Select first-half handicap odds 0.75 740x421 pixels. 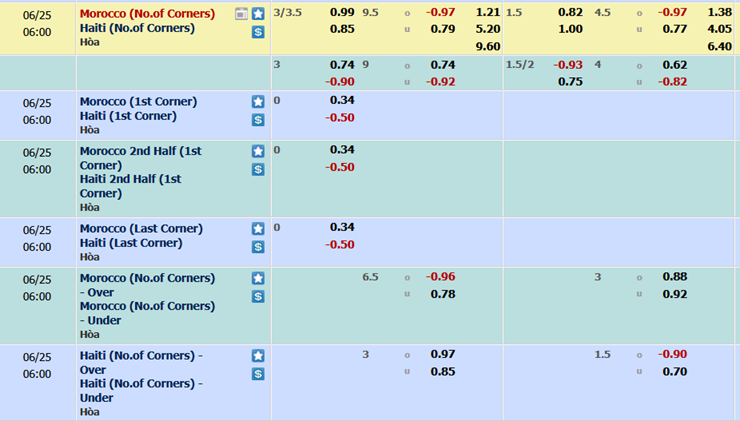(570, 82)
